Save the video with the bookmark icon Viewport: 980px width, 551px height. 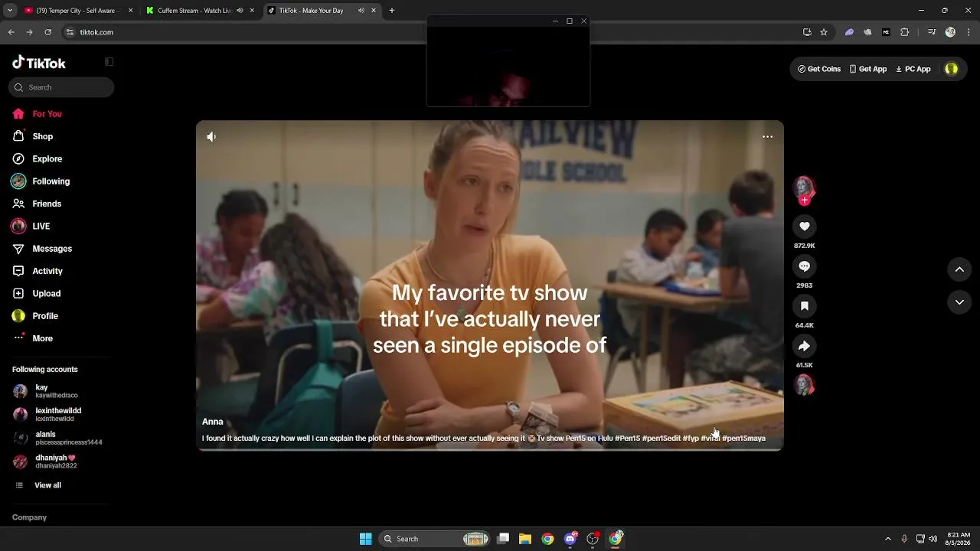(x=804, y=306)
